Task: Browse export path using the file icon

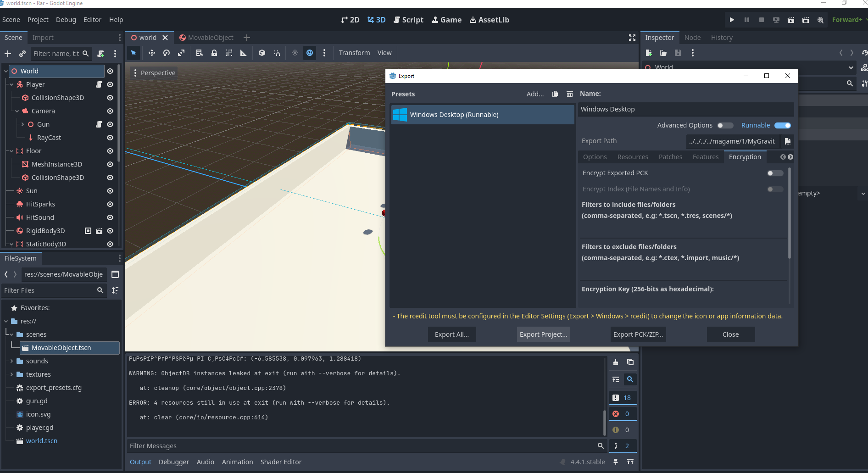Action: coord(788,141)
